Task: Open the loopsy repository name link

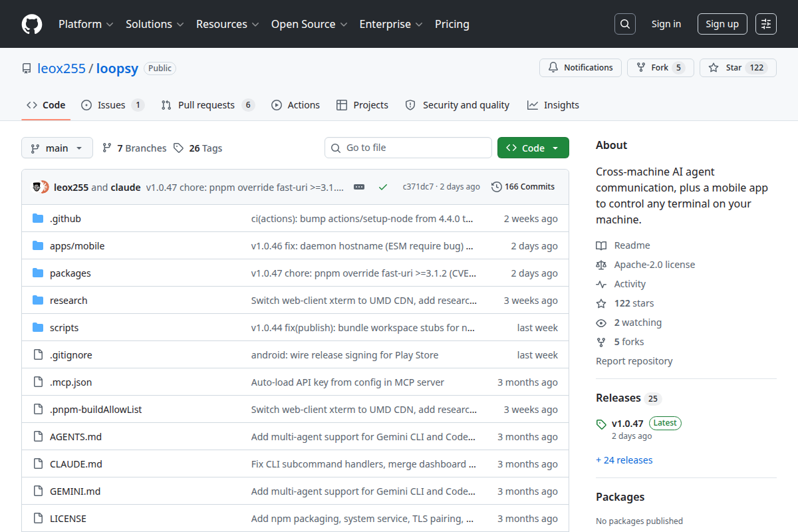Action: [117, 68]
